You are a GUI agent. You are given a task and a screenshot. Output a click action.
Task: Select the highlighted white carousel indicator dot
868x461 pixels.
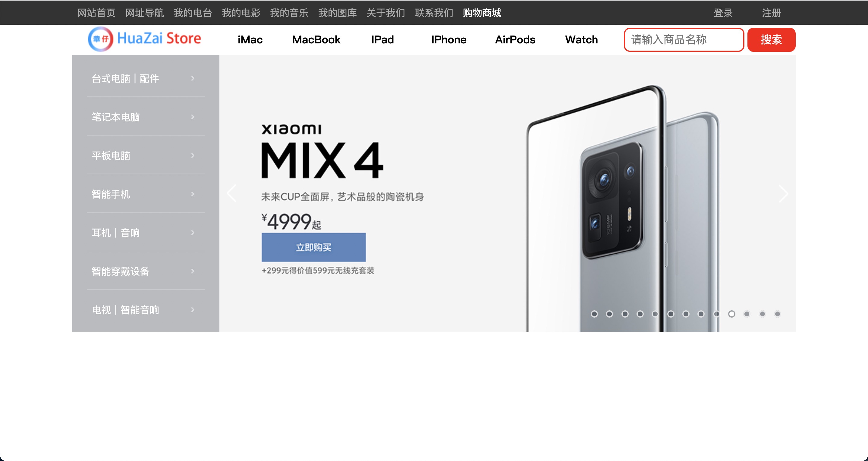[x=731, y=314]
